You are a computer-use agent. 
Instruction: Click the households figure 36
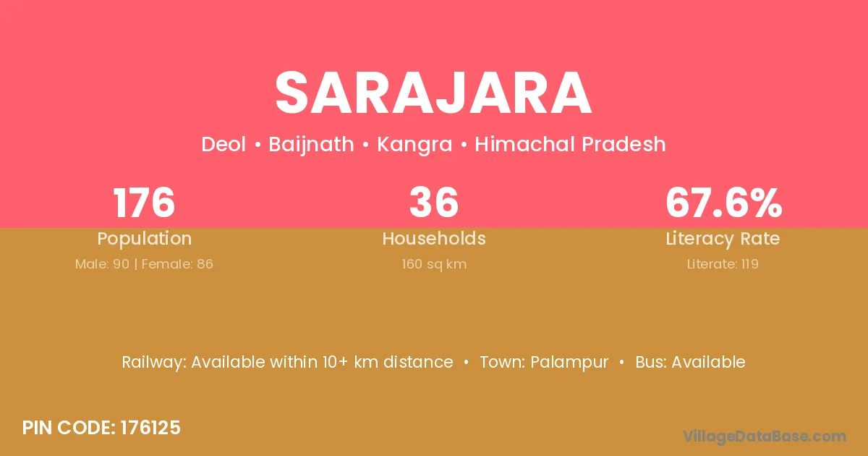[433, 203]
